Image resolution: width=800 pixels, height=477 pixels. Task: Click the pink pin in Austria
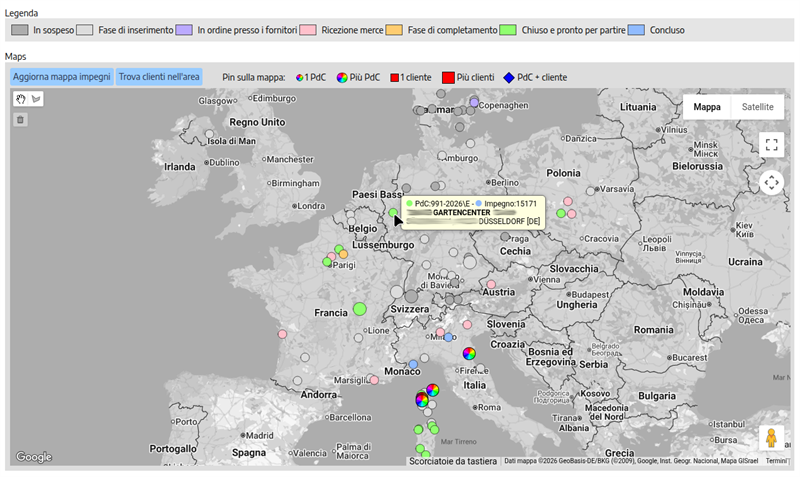tap(491, 284)
